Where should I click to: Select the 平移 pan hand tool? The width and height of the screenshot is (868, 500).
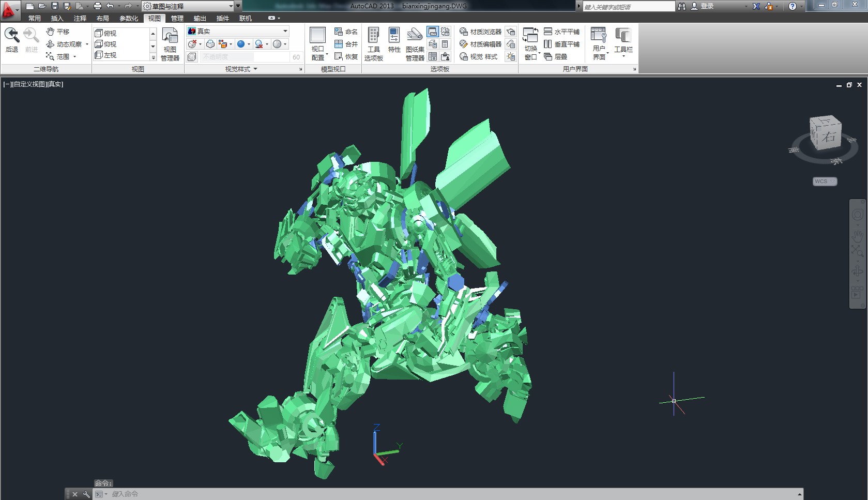pyautogui.click(x=57, y=32)
